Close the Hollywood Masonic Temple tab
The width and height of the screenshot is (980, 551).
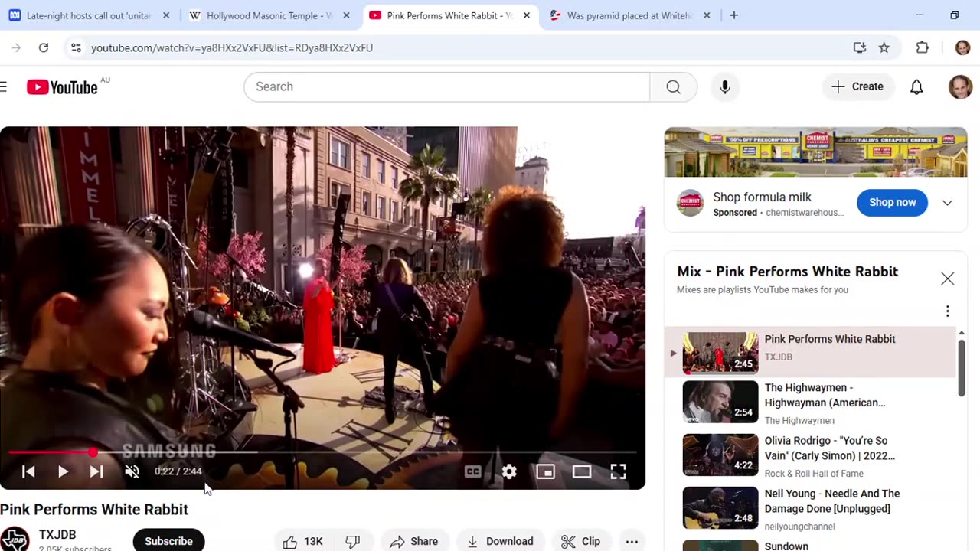click(347, 15)
